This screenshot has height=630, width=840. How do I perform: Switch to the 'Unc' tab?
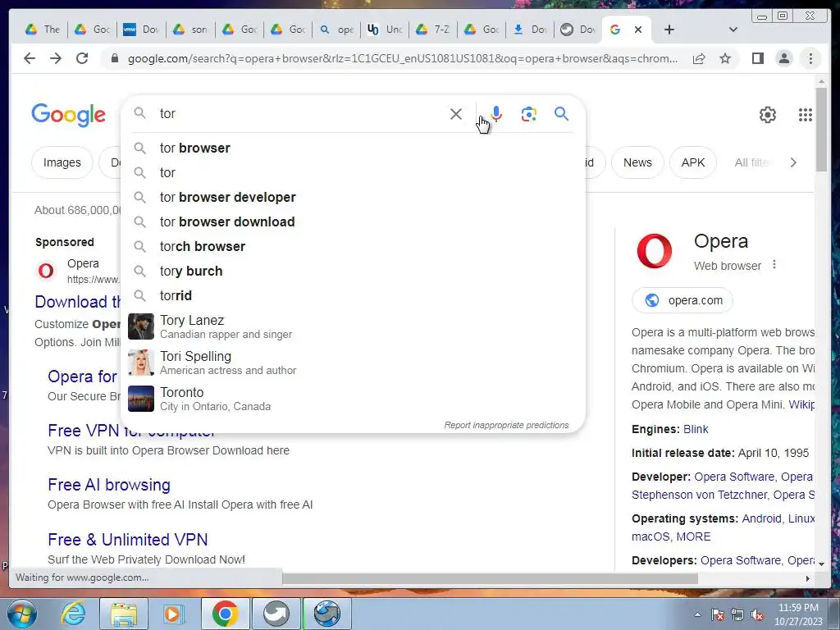pyautogui.click(x=385, y=30)
